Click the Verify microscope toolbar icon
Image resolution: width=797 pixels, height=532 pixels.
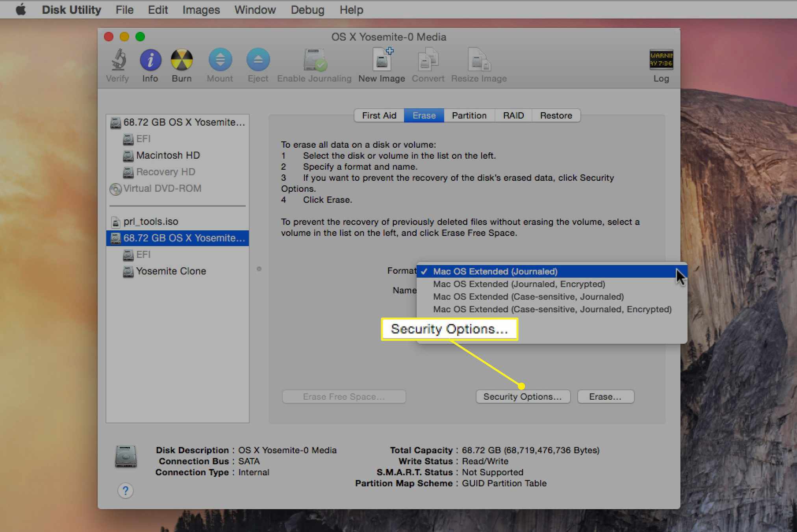coord(118,60)
